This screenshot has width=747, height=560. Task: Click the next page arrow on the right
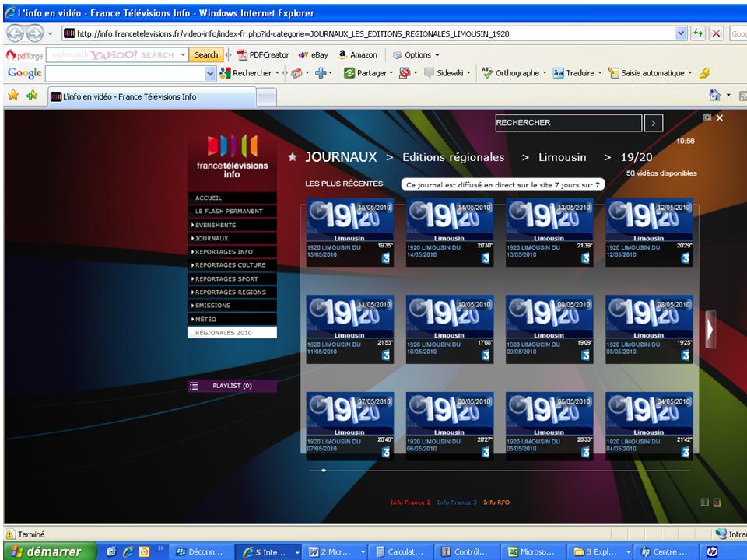(x=709, y=329)
